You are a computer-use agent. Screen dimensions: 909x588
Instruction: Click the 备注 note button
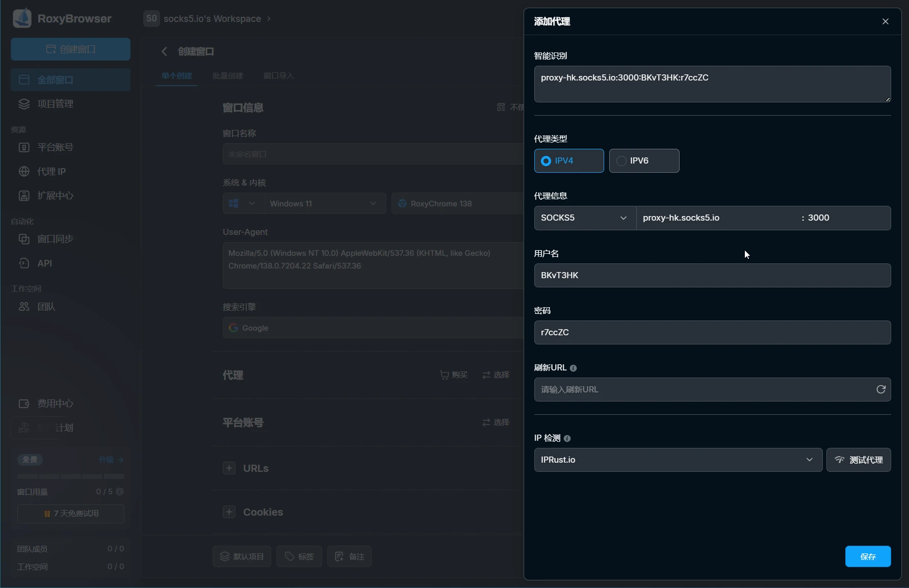pos(350,556)
